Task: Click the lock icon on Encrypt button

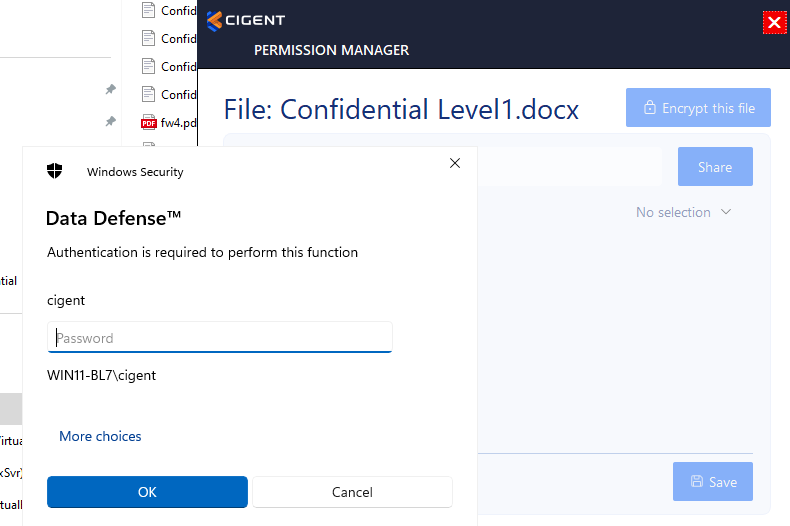Action: [650, 108]
